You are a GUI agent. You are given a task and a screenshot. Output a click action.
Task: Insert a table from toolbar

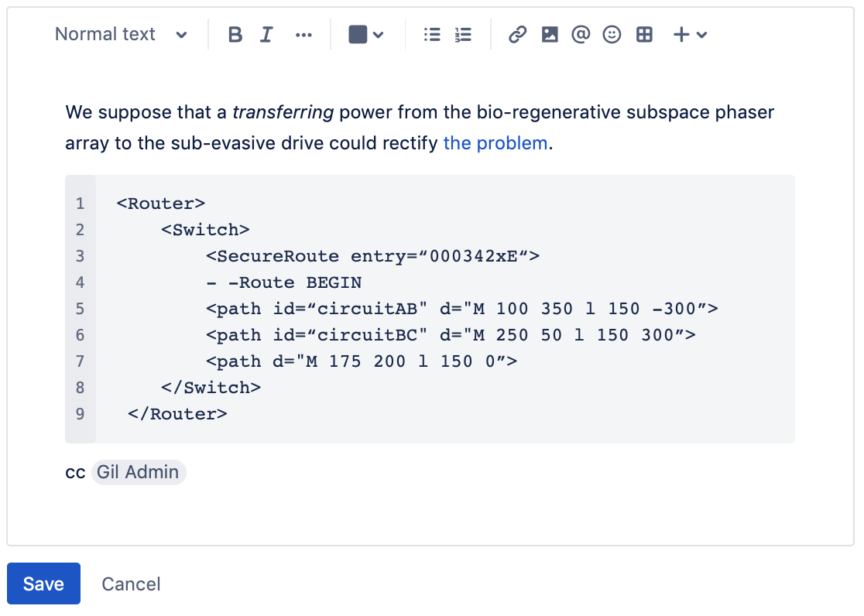644,35
